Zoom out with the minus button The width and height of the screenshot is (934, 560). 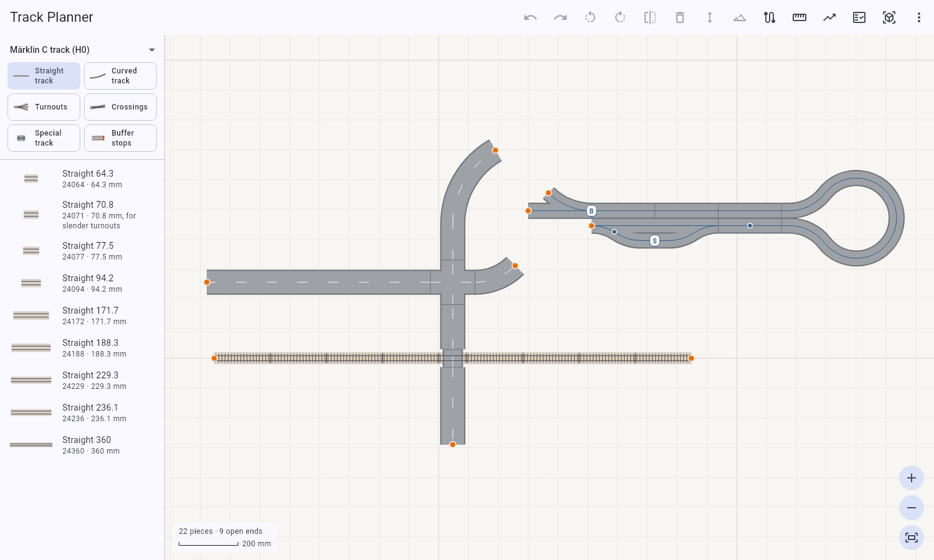coord(912,508)
